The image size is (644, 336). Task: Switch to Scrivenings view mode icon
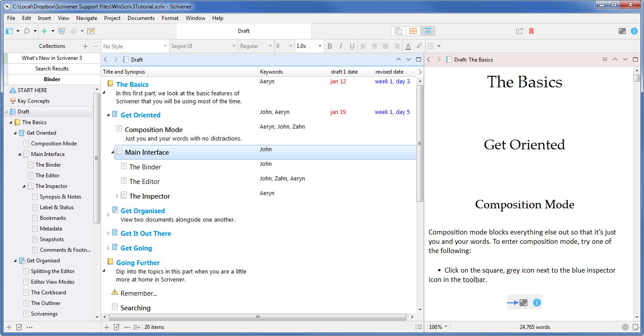398,31
